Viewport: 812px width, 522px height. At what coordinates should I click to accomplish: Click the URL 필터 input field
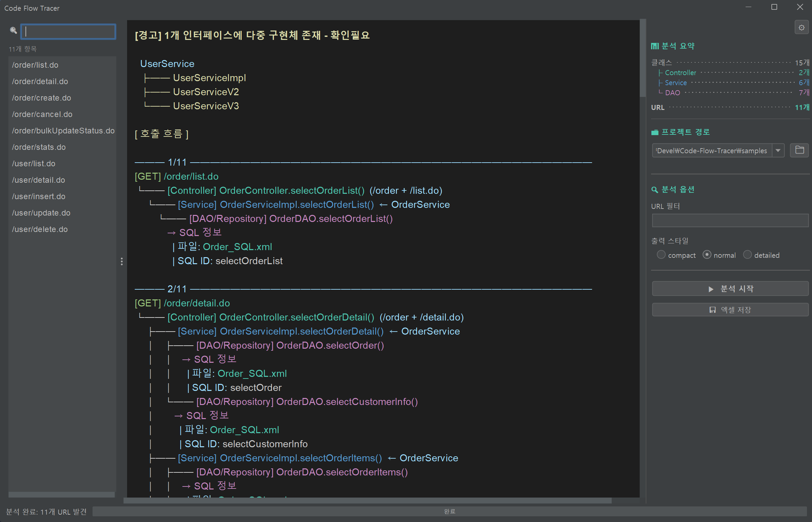(x=730, y=221)
